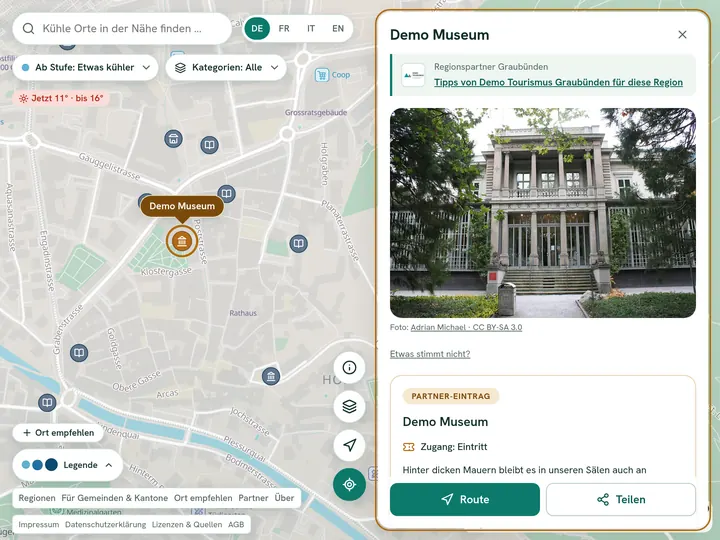Viewport: 720px width, 540px height.
Task: Click the Demo Museum panel heading
Action: [x=439, y=35]
